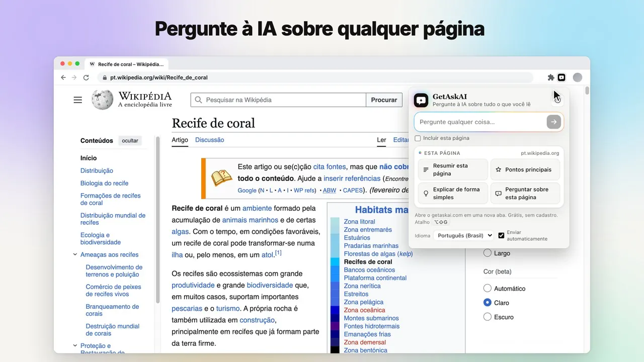Viewport: 644px width, 362px height.
Task: Open the extensions puzzle icon
Action: point(551,77)
